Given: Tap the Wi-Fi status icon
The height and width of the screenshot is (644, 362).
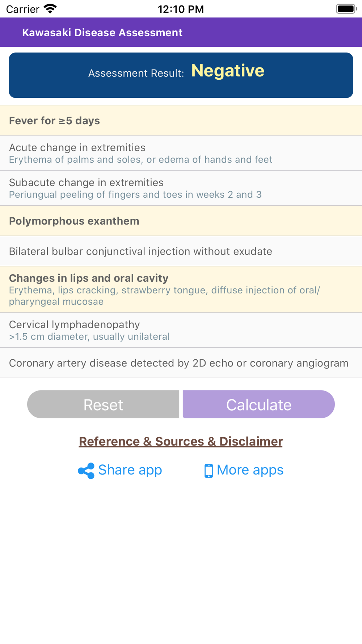Looking at the screenshot, I should tap(50, 9).
